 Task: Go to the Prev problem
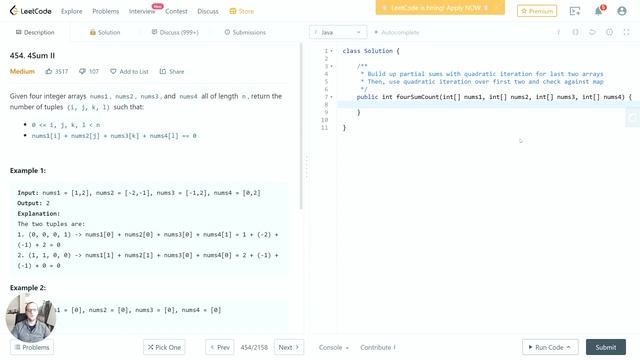coord(220,347)
